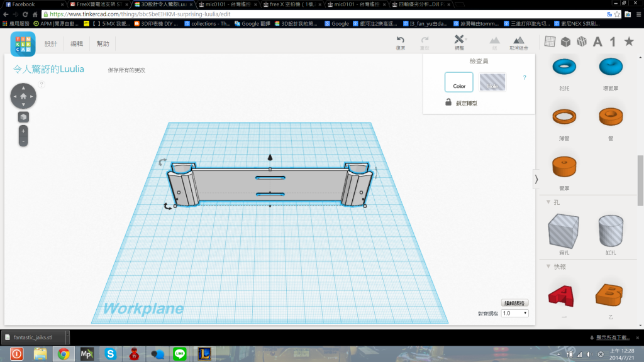Collapse the 孔 shapes section
Image resolution: width=644 pixels, height=362 pixels.
point(548,202)
